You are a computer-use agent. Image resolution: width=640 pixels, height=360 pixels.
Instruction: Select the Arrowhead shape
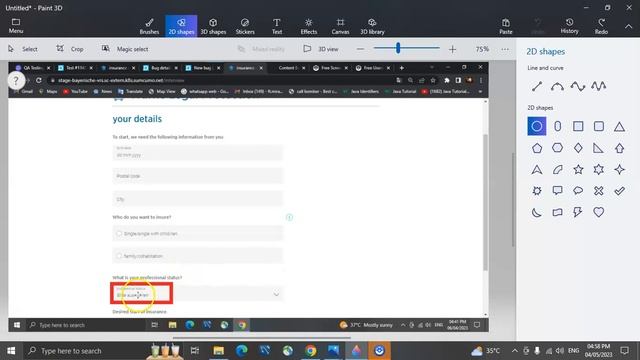pos(537,169)
